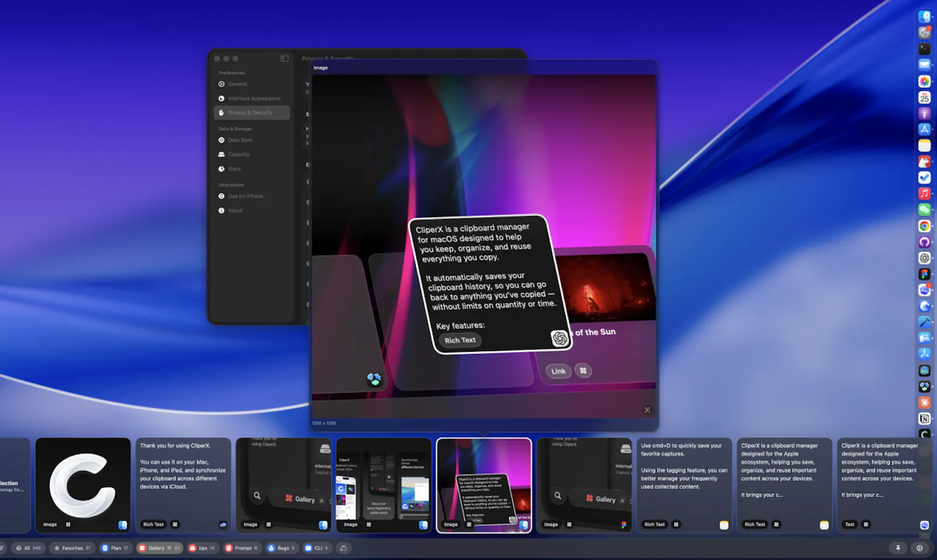
Task: Open the blue checkmark tasks app in the Dock
Action: pos(924,178)
